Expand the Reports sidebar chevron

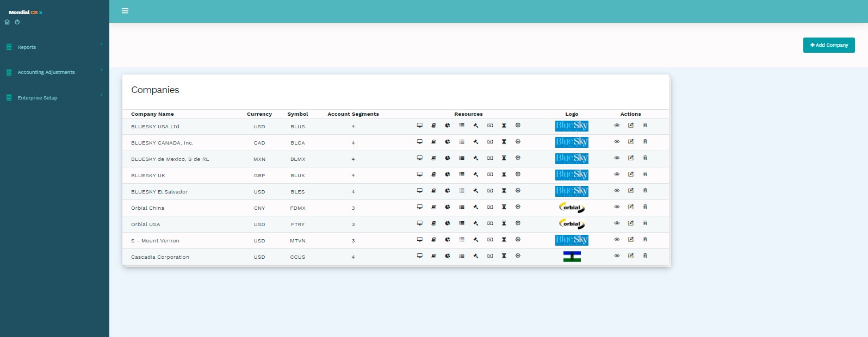101,44
